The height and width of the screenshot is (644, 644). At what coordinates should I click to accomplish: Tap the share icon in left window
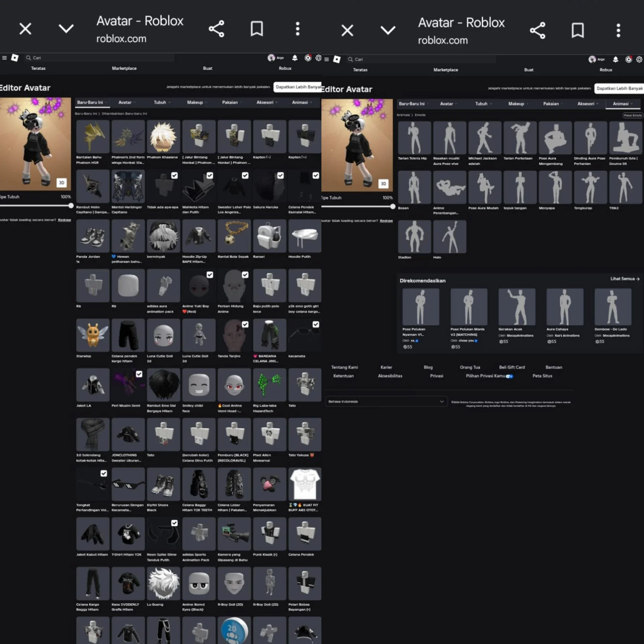(216, 29)
